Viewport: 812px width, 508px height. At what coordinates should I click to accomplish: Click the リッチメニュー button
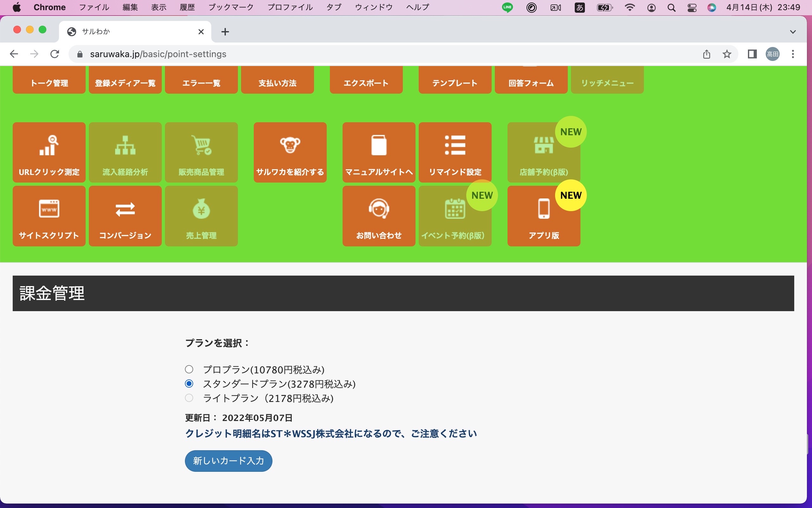coord(607,80)
